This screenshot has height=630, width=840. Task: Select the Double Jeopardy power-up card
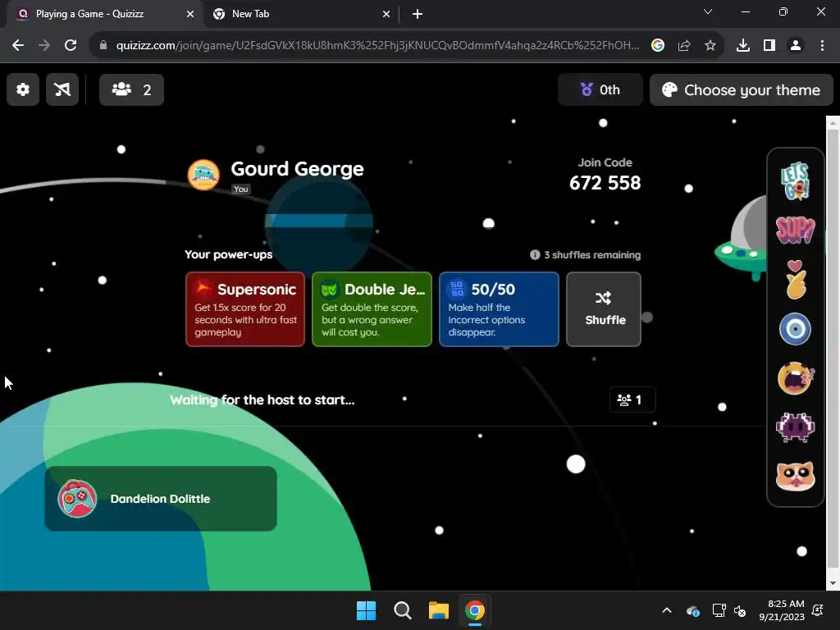372,309
